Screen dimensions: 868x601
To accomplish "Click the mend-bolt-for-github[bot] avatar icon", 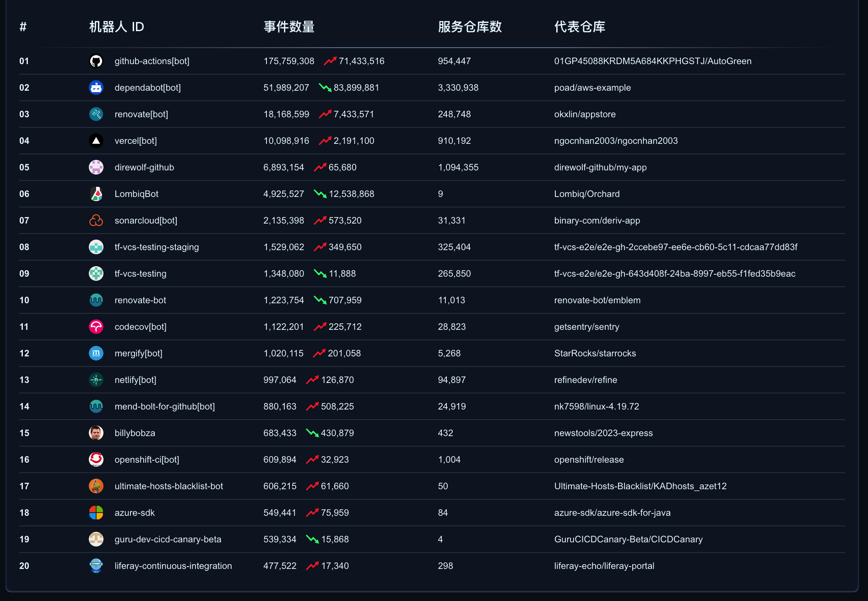I will tap(96, 406).
